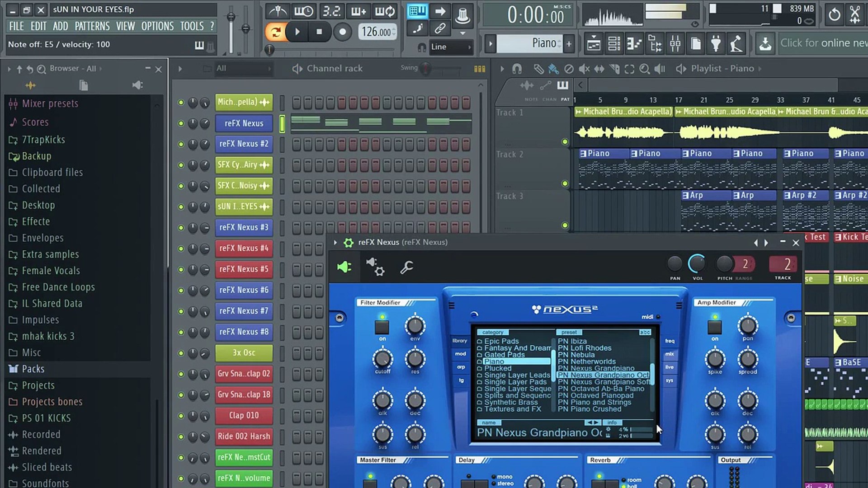Open the PATTERNS menu

[x=92, y=26]
